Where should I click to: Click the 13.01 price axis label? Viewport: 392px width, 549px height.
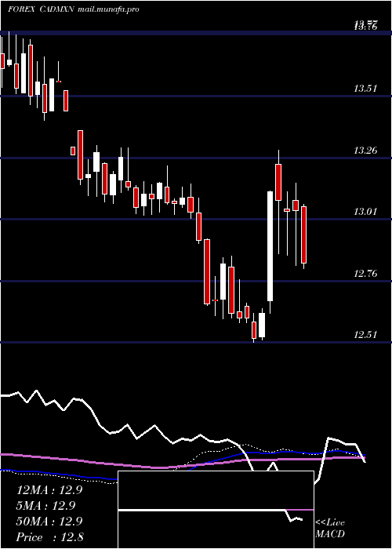[x=365, y=212]
